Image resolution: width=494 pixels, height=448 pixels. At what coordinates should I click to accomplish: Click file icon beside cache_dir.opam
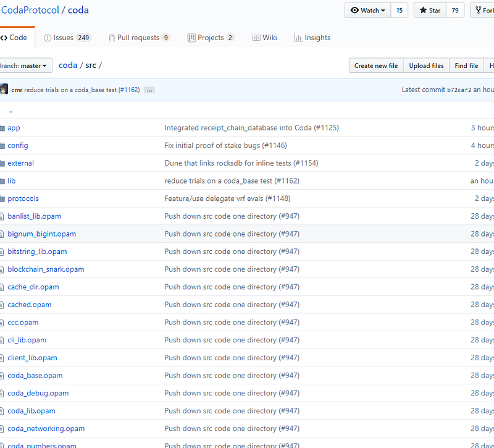[x=2, y=287]
